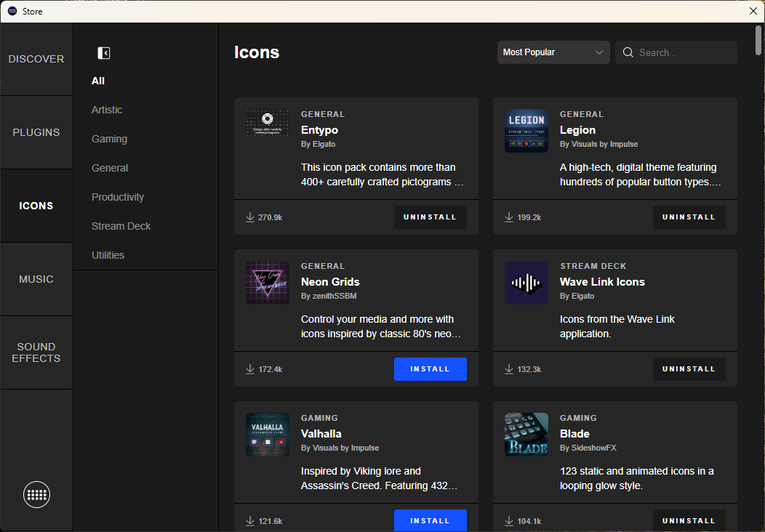
Task: Open the Most Popular sort dropdown
Action: pyautogui.click(x=553, y=52)
